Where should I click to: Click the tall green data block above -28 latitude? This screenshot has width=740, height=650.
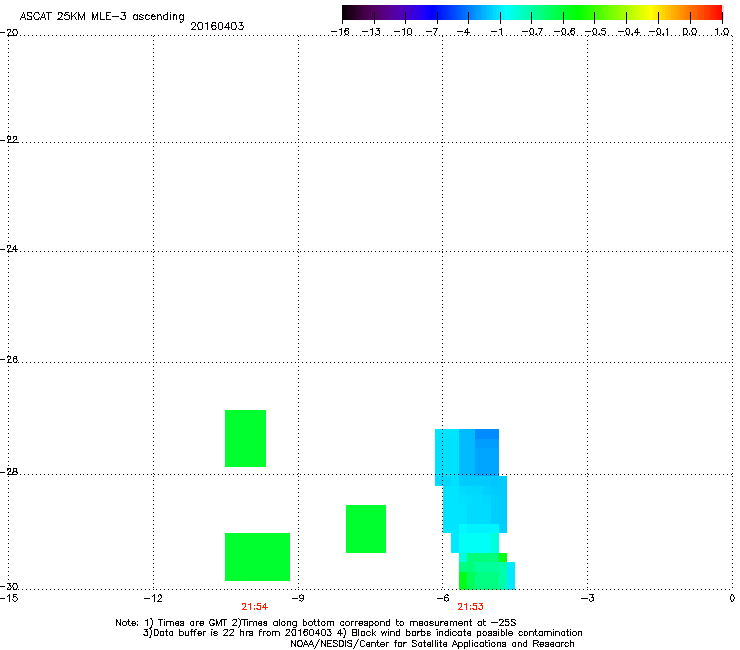tap(245, 439)
